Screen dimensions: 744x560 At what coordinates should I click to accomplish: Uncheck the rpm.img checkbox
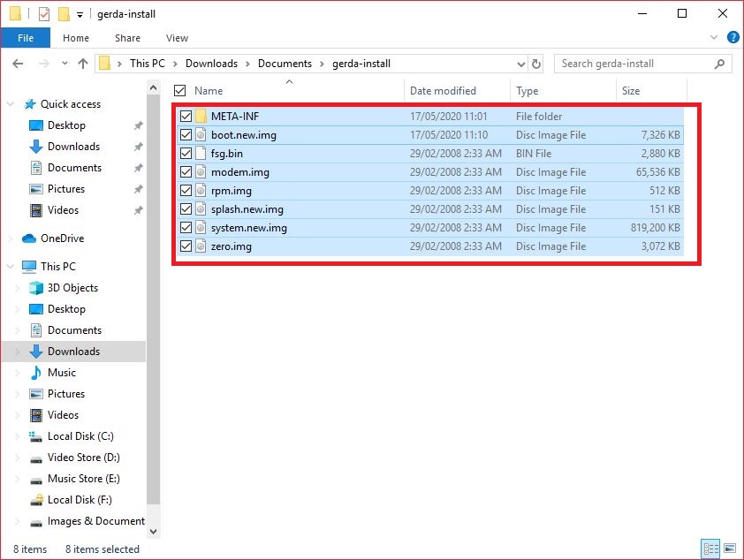(186, 191)
